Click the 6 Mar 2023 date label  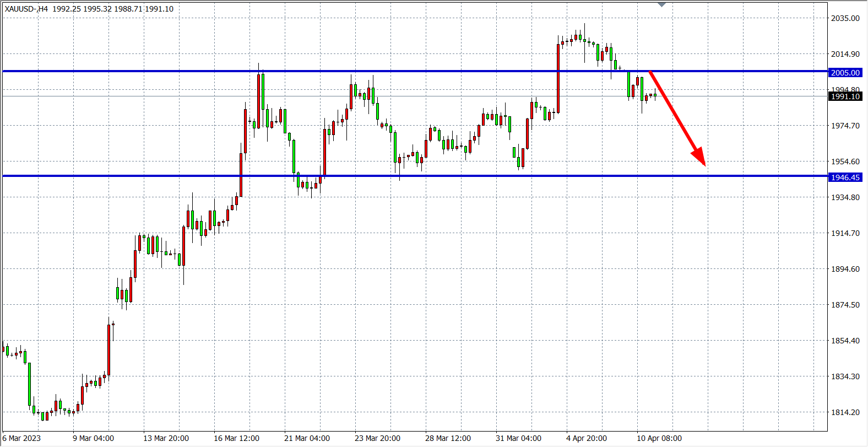tap(22, 438)
